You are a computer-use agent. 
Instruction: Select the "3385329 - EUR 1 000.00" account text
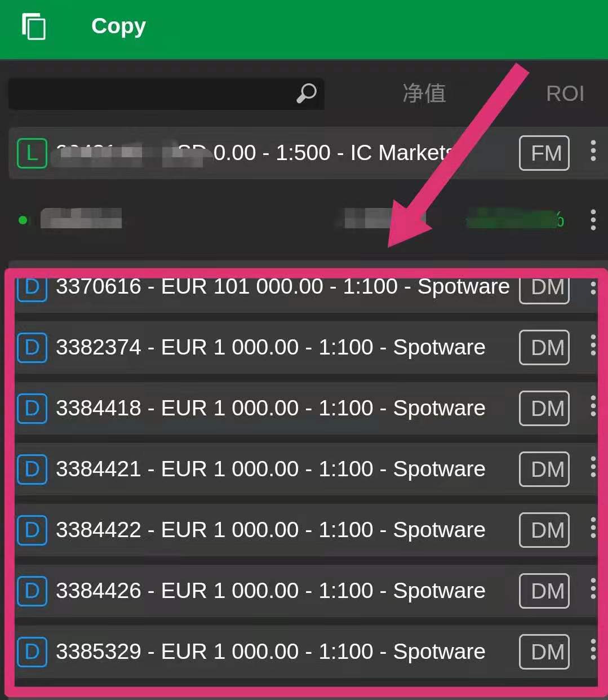[177, 652]
